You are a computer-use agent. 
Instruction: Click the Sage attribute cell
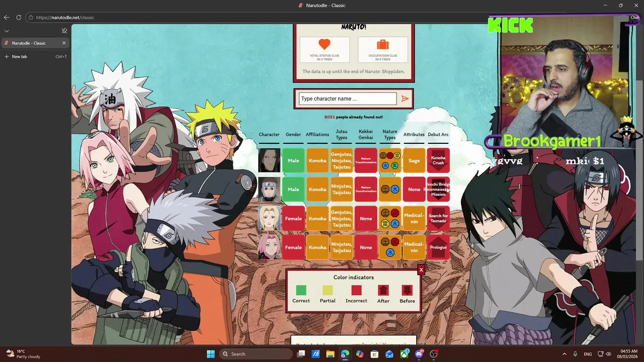click(414, 160)
